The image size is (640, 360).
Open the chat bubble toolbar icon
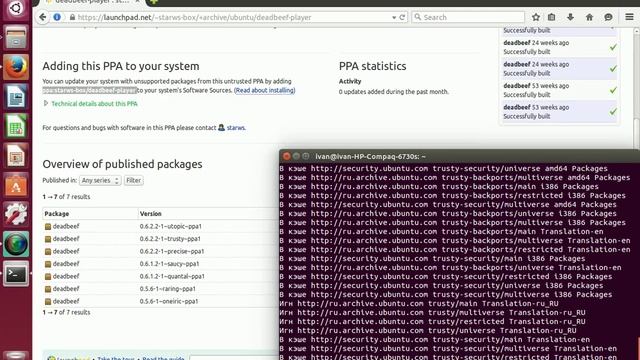[608, 17]
